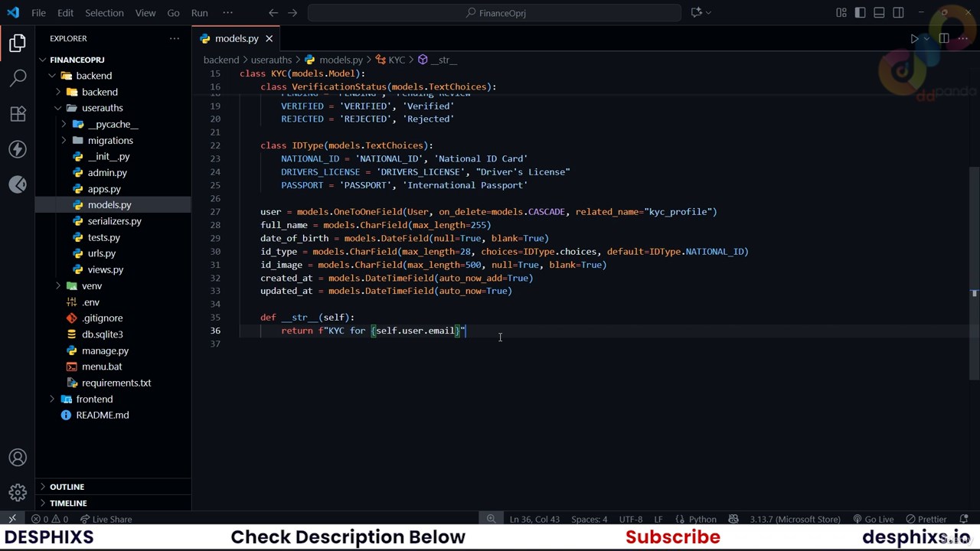Close the models.py tab
This screenshot has height=551, width=980.
coord(269,38)
